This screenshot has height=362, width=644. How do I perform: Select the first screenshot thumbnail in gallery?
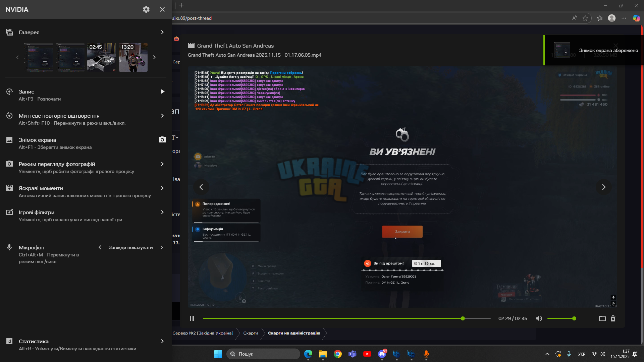tap(39, 57)
